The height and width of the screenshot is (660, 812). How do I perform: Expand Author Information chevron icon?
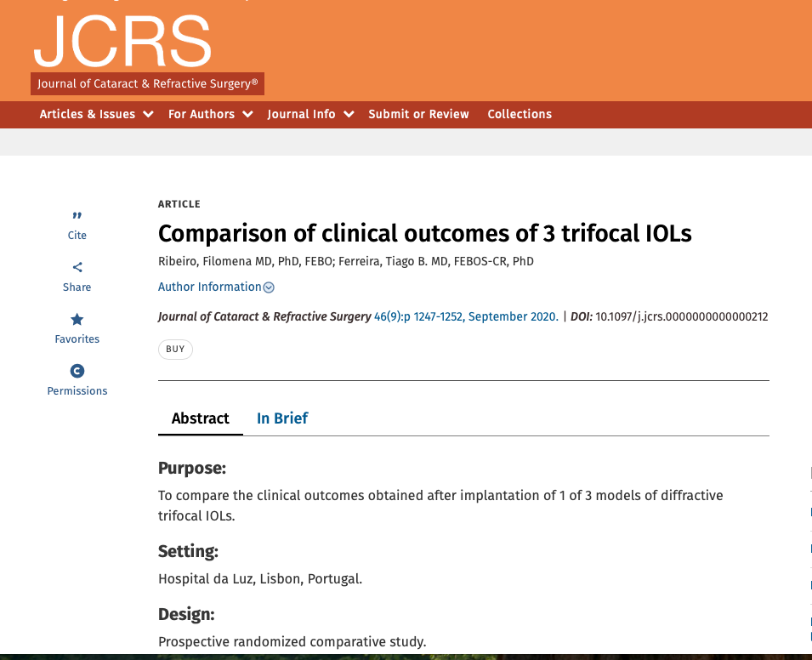point(269,287)
